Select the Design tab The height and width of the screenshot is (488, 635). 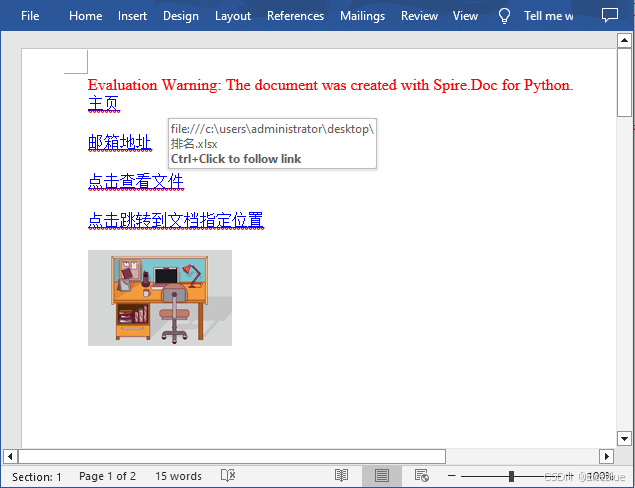pyautogui.click(x=181, y=16)
